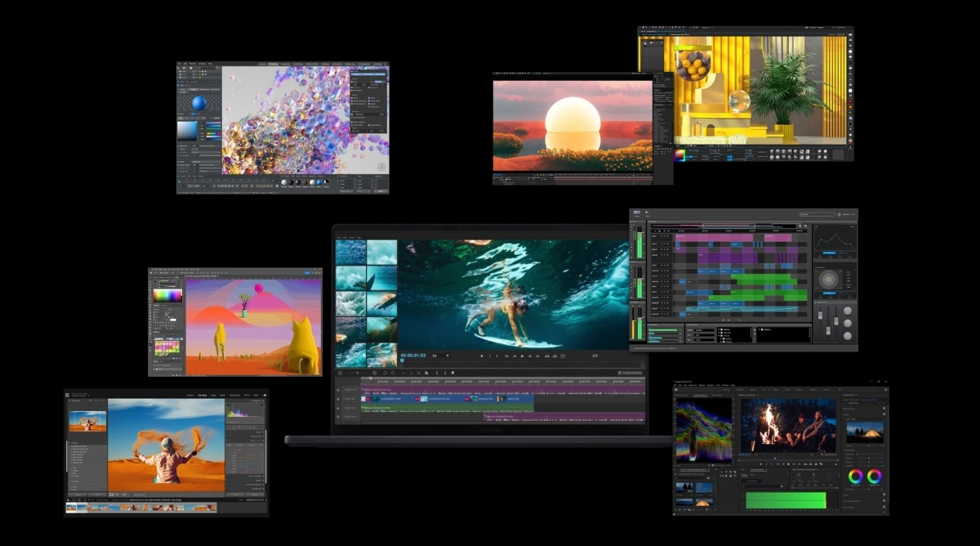Screen dimensions: 980x546
Task: Open the Library tab in the photo editor
Action: coord(189,395)
